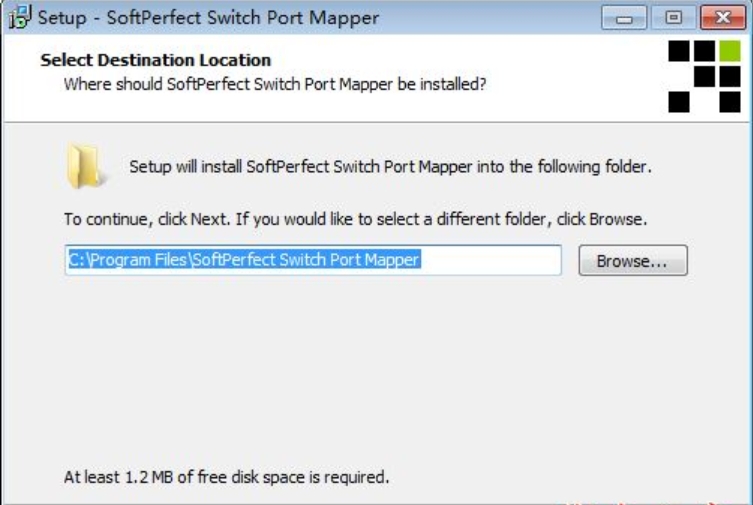Click the top-left black square of the logo
Image resolution: width=753 pixels, height=505 pixels.
[679, 51]
